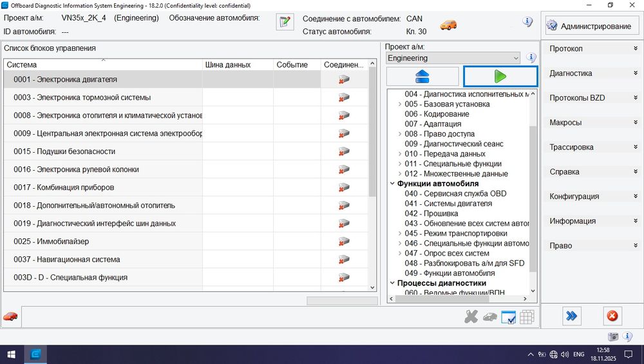Click the red car icon at bottom left
Image resolution: width=644 pixels, height=364 pixels.
click(x=10, y=316)
